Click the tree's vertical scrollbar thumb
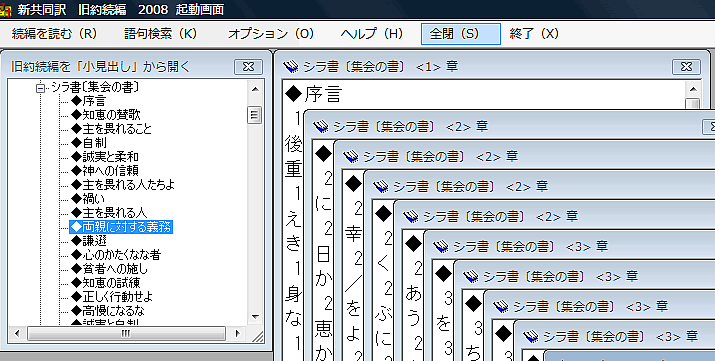This screenshot has width=715, height=361. pyautogui.click(x=255, y=114)
